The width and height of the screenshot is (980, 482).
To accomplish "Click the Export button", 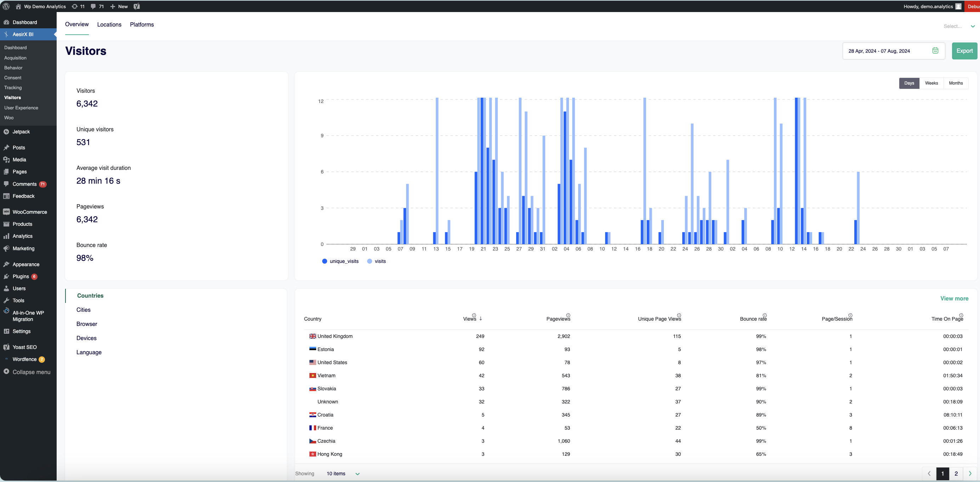I will pyautogui.click(x=964, y=51).
